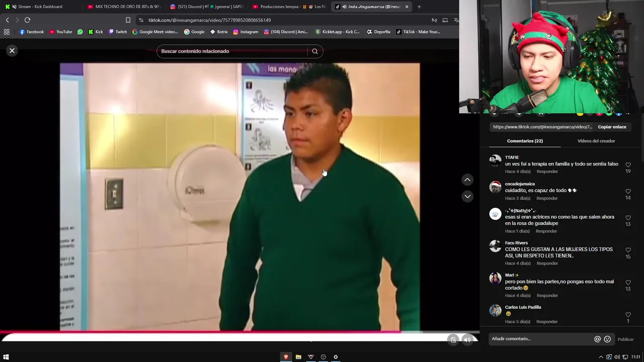
Task: Open Botrix bookmark
Action: 219,32
